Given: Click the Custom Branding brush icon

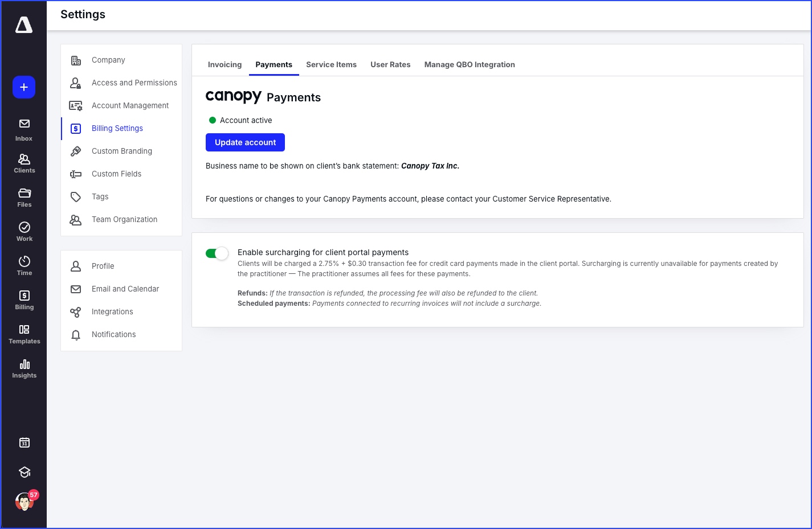Looking at the screenshot, I should point(76,151).
